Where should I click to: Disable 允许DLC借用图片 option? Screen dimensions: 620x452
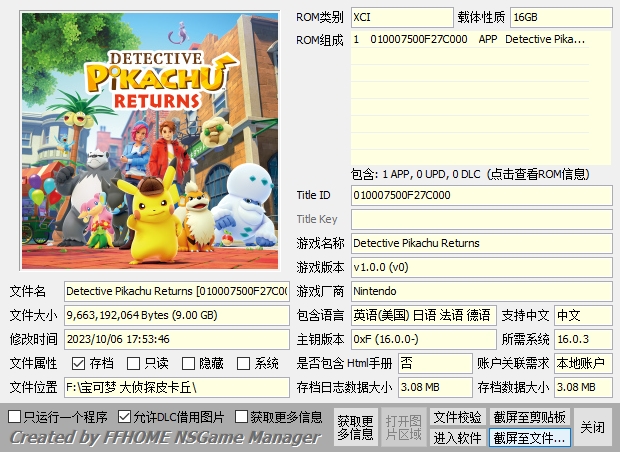[125, 416]
